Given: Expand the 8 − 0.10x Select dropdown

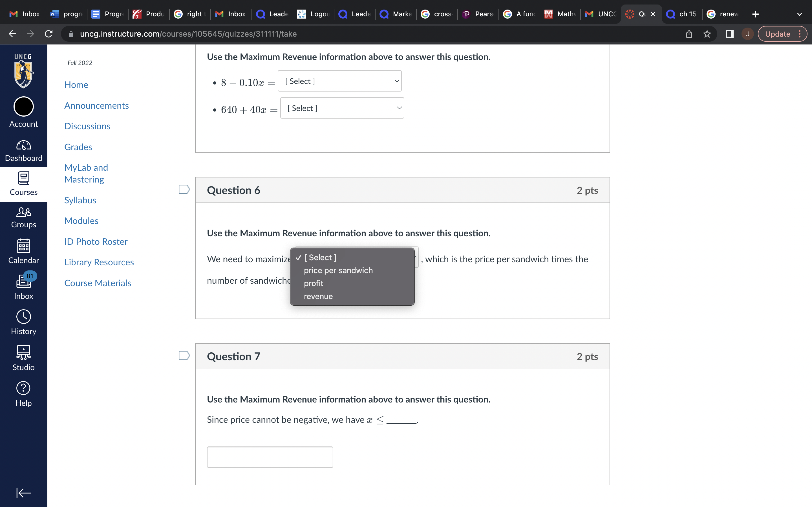Looking at the screenshot, I should [x=339, y=81].
